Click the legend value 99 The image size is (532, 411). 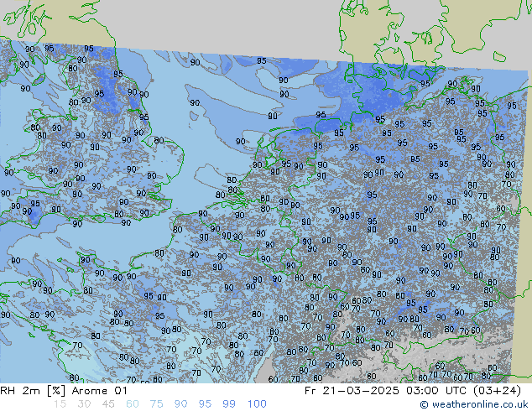(x=229, y=404)
